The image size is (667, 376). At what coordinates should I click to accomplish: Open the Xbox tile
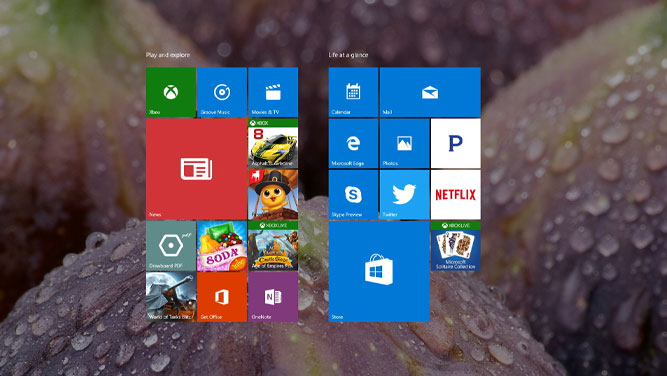point(171,92)
